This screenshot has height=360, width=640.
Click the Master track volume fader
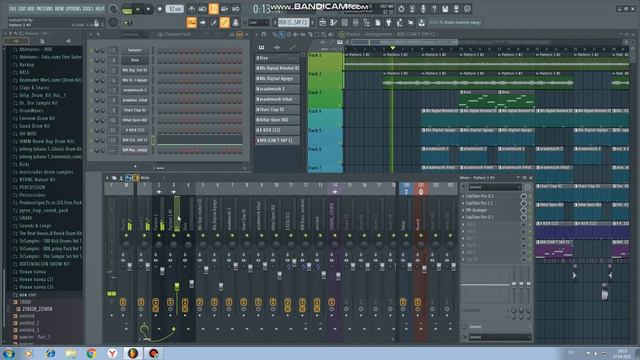[x=129, y=266]
